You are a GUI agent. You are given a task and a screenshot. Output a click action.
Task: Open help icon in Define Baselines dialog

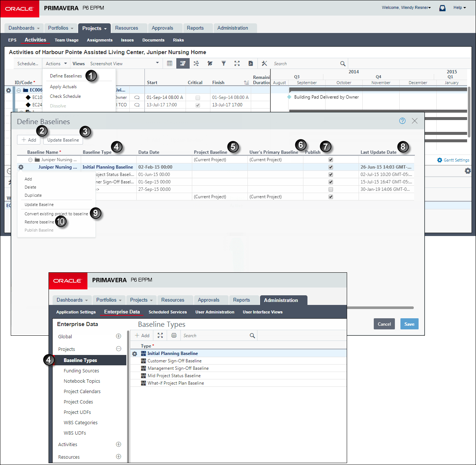tap(402, 121)
